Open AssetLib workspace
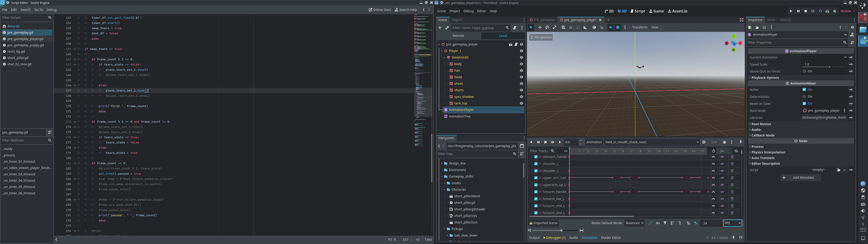Viewport: 868px width, 244px height. 677,11
